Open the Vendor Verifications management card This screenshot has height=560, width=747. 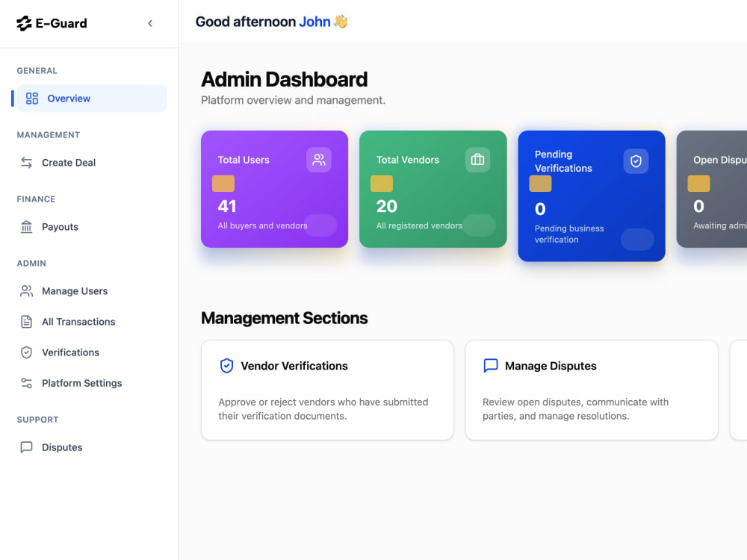pos(327,390)
